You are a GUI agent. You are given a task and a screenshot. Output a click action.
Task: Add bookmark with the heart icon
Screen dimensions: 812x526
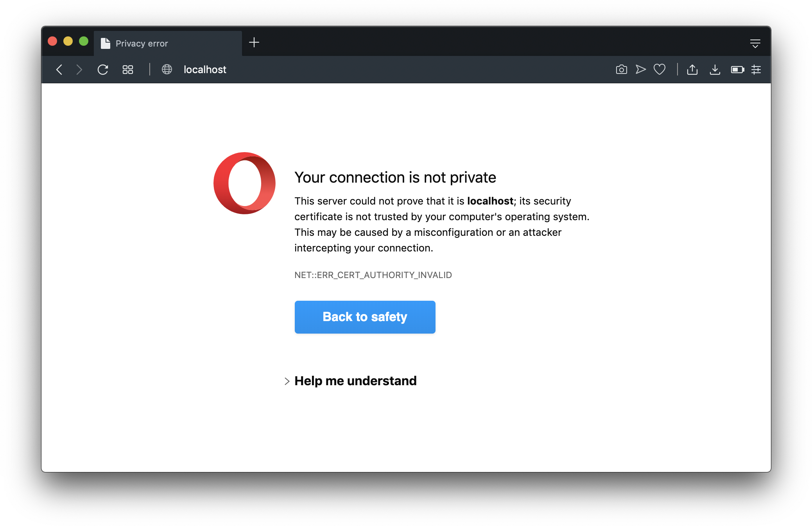click(x=660, y=69)
